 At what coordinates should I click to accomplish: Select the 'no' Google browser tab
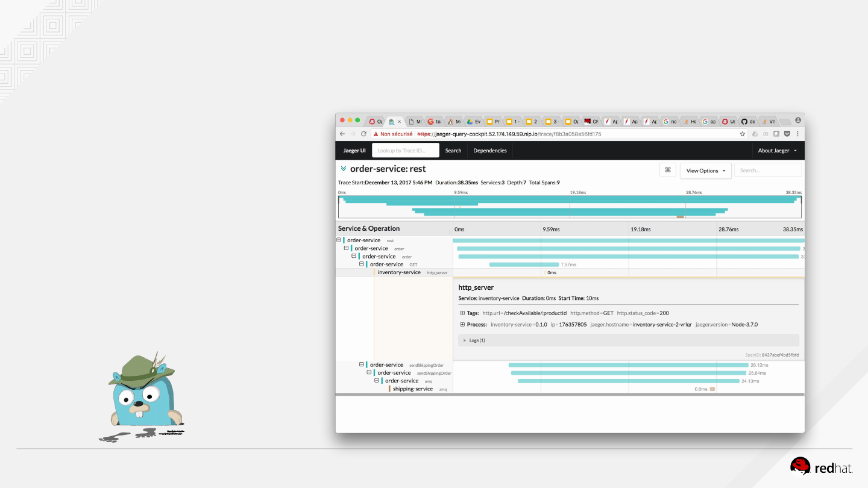pos(670,121)
